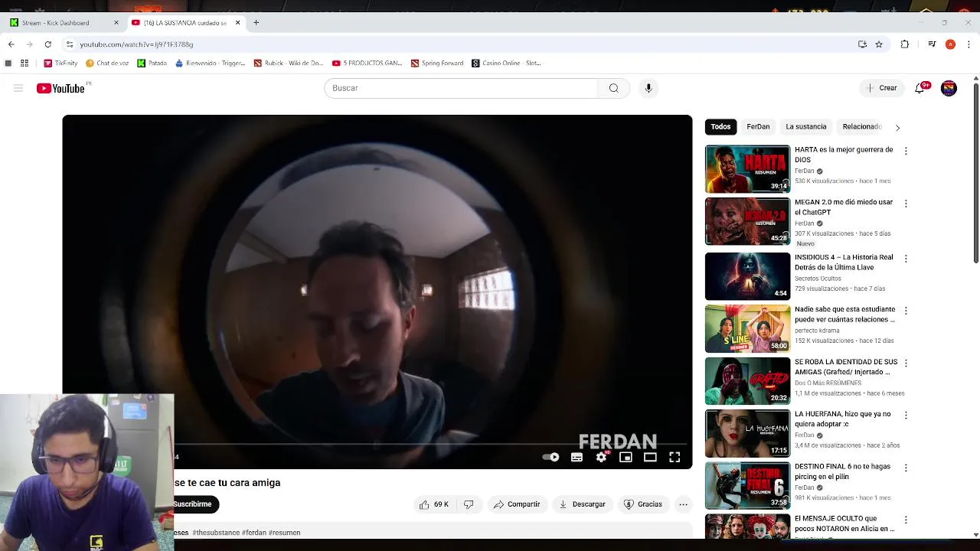Focus the Buscar search field
The height and width of the screenshot is (551, 980).
click(462, 88)
